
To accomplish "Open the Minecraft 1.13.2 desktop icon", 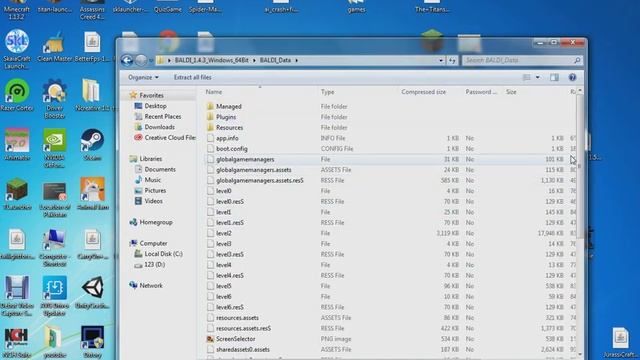I will tap(17, 9).
